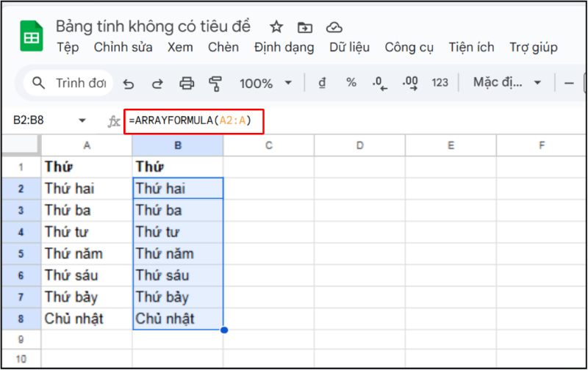Select row 10 header
The height and width of the screenshot is (370, 588).
click(x=21, y=359)
